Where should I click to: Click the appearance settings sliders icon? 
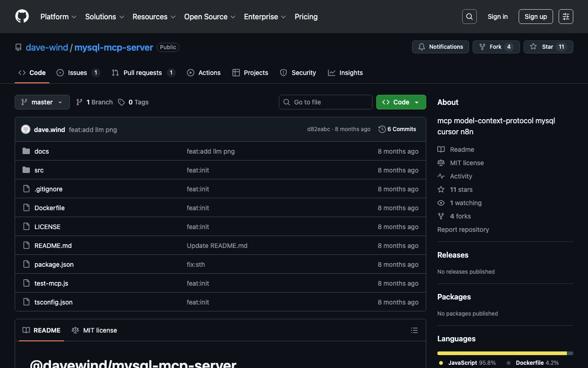(x=566, y=17)
